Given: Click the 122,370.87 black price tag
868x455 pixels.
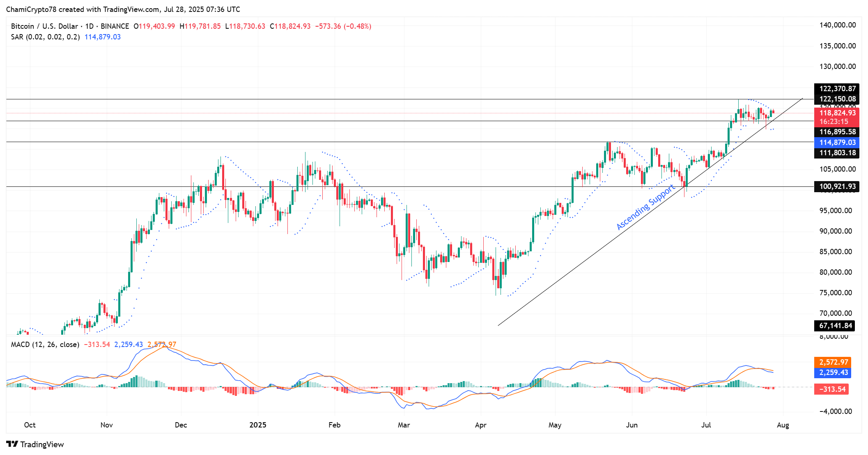Looking at the screenshot, I should tap(837, 89).
